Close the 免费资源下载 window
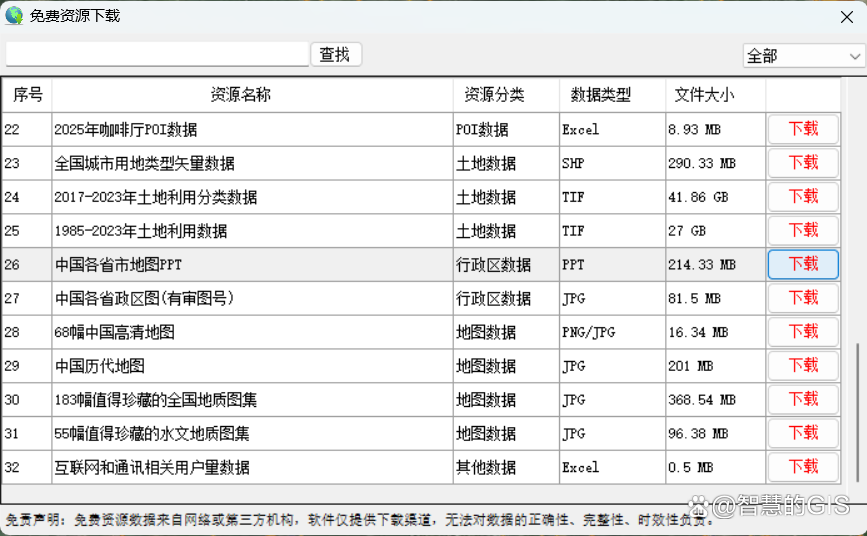 (847, 17)
